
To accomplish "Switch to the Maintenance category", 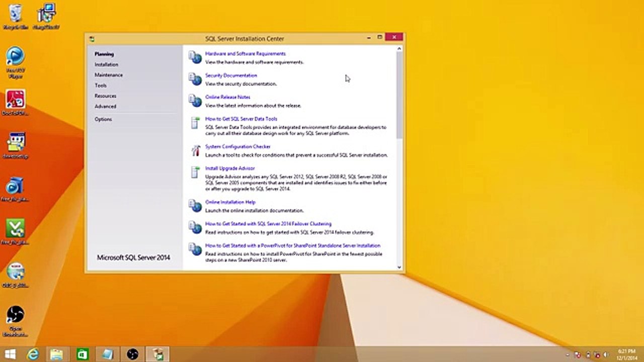I will click(109, 75).
